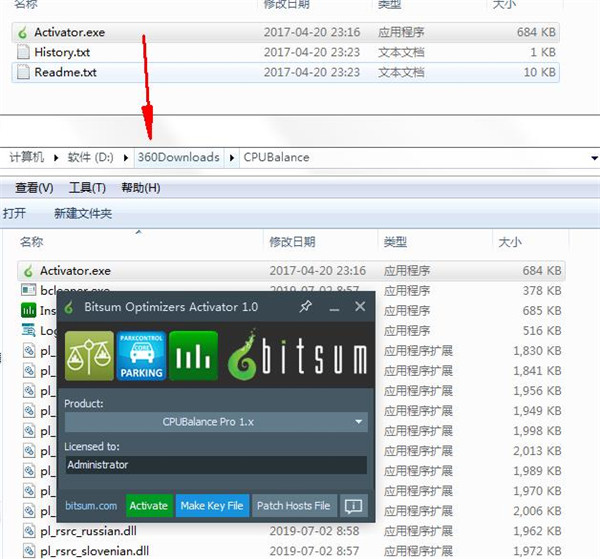This screenshot has height=559, width=600.
Task: Select History.txt file name
Action: tap(62, 52)
